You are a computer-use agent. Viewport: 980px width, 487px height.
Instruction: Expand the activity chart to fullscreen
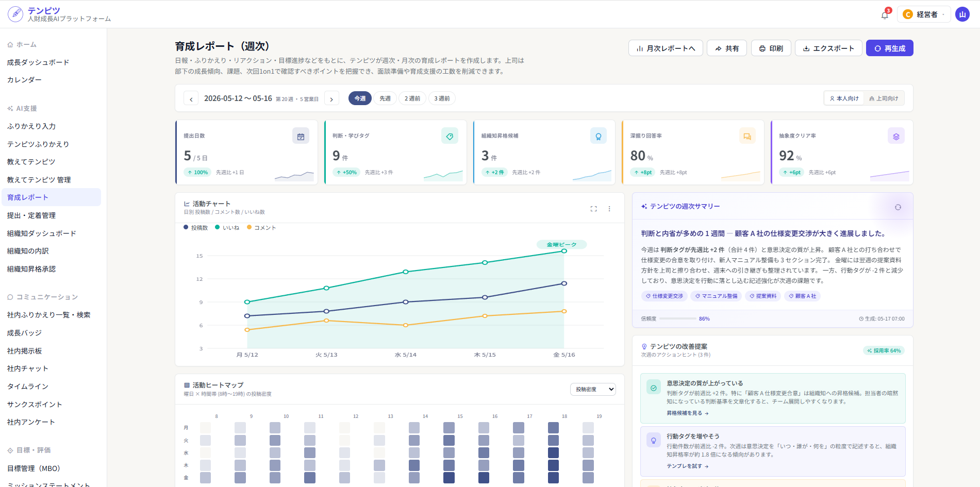pos(594,209)
